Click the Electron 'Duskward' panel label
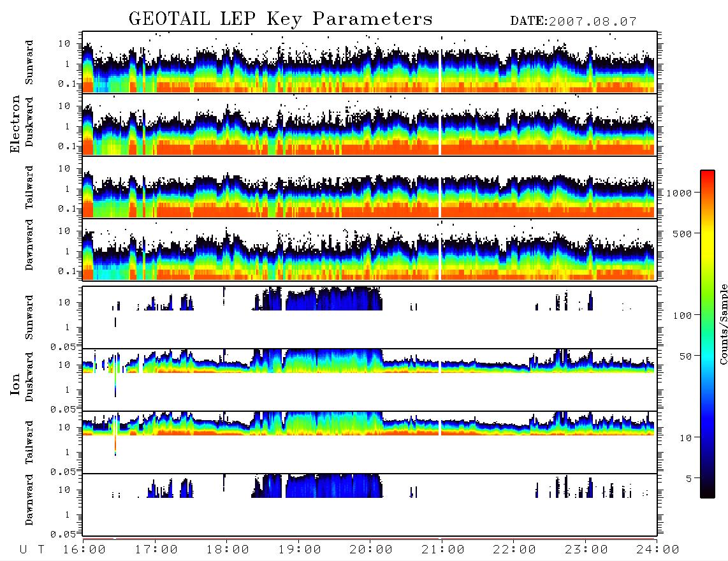This screenshot has width=728, height=561. pyautogui.click(x=29, y=122)
